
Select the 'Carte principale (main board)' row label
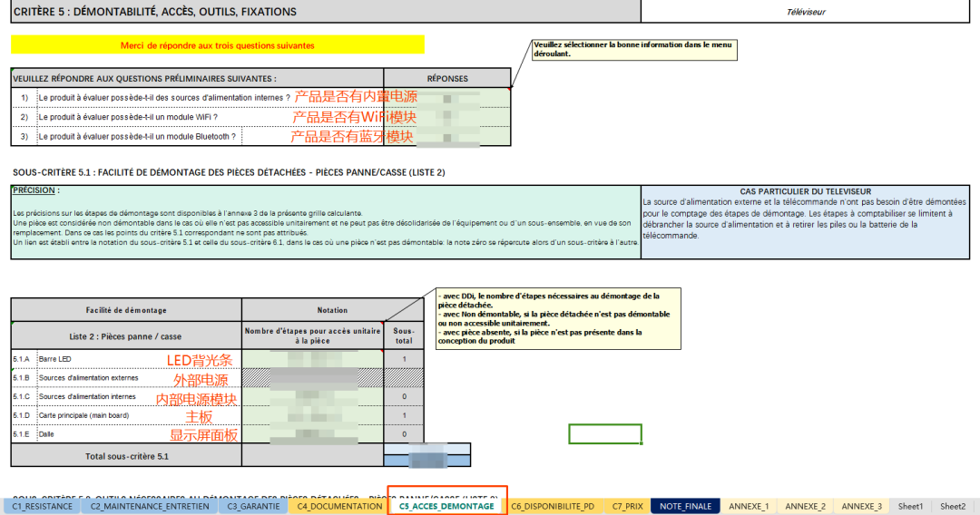tap(84, 415)
